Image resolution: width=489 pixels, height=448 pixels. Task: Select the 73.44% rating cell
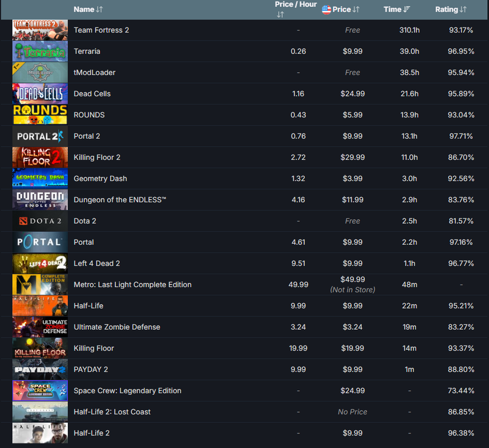(460, 390)
